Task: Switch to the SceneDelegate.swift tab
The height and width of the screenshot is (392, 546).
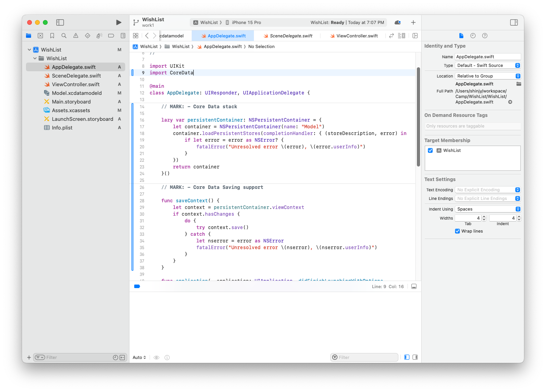Action: [288, 36]
